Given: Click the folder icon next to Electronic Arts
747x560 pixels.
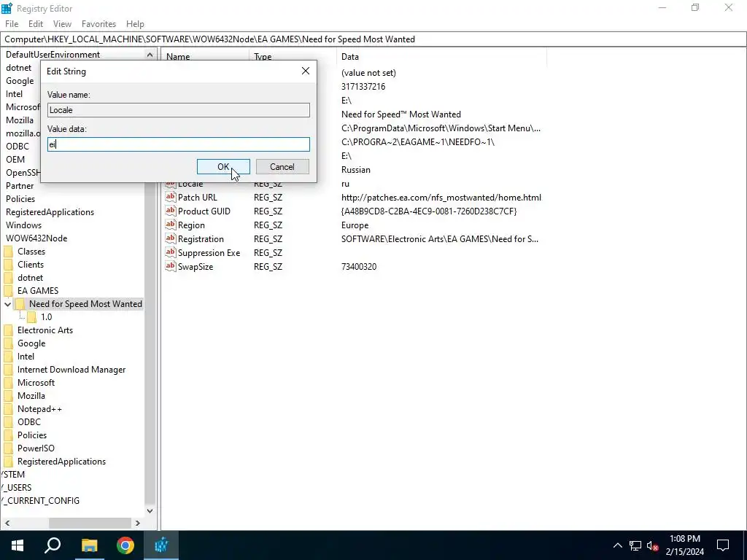Looking at the screenshot, I should (x=8, y=330).
